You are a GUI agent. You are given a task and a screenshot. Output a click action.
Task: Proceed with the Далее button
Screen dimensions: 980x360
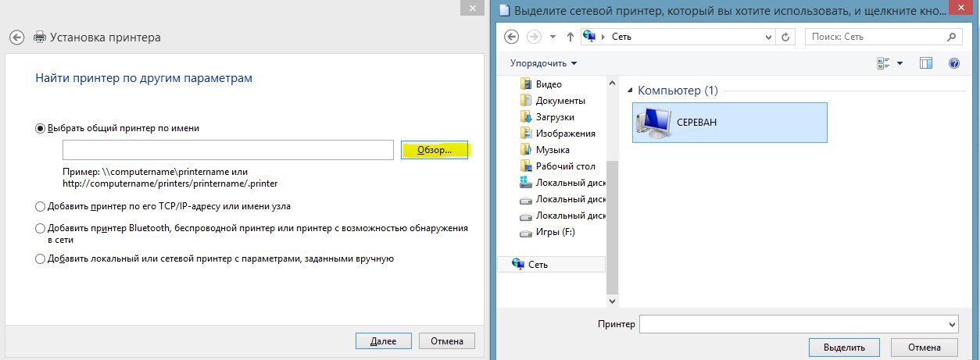[x=383, y=340]
